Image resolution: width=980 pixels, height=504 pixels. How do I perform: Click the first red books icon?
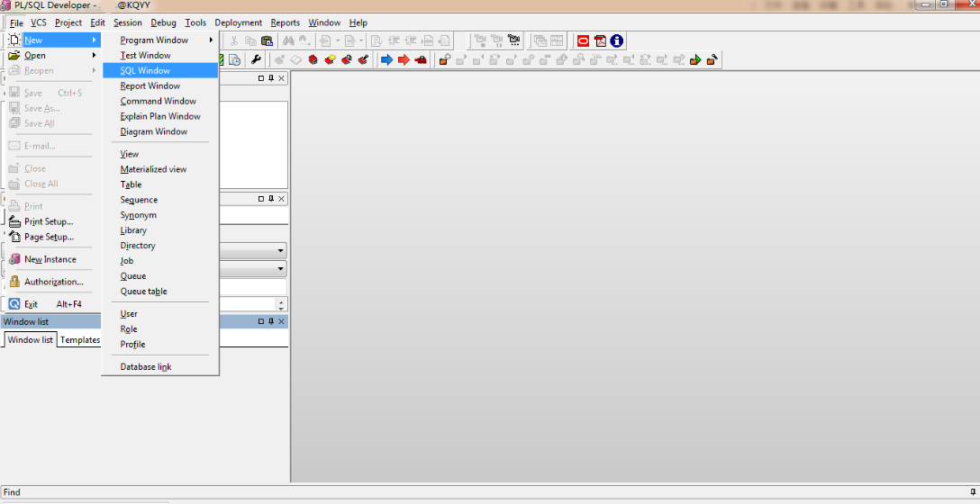(313, 60)
